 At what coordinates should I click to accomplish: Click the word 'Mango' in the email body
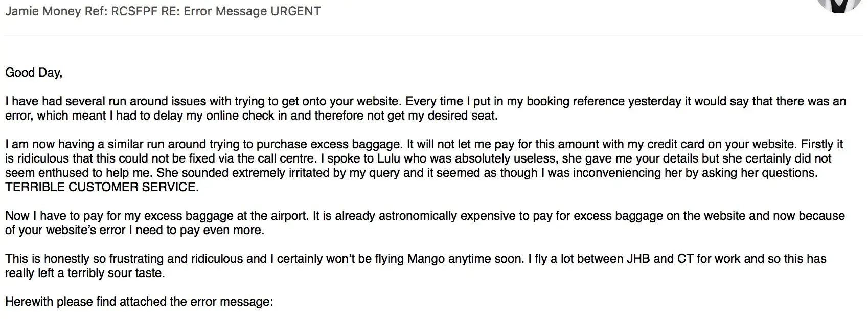coord(426,259)
